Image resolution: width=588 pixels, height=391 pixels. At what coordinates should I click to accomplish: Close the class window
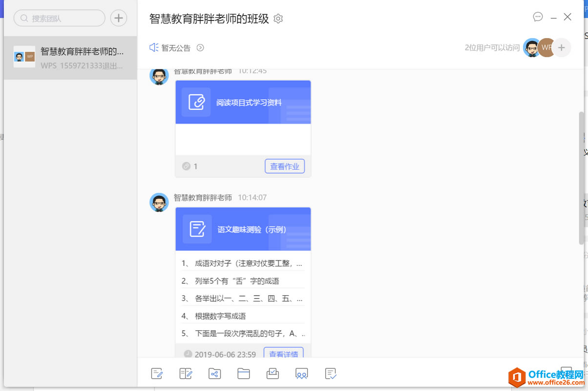(567, 17)
